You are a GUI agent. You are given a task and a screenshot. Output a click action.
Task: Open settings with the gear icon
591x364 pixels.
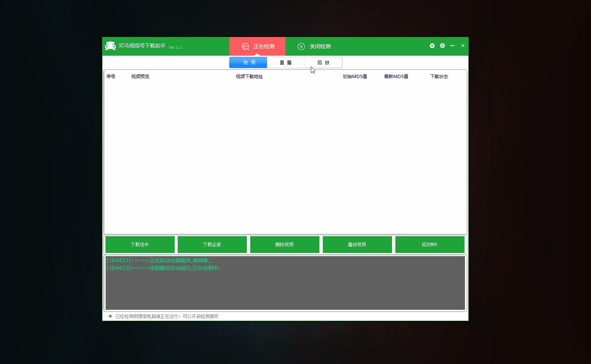[x=443, y=46]
